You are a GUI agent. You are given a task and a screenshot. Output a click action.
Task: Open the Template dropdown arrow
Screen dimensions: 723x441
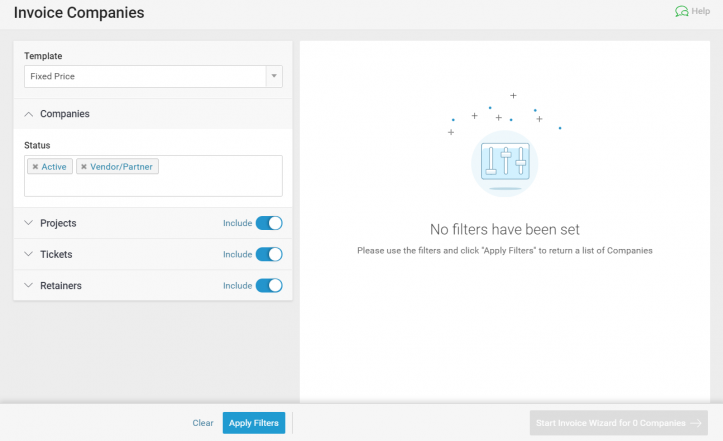[273, 76]
